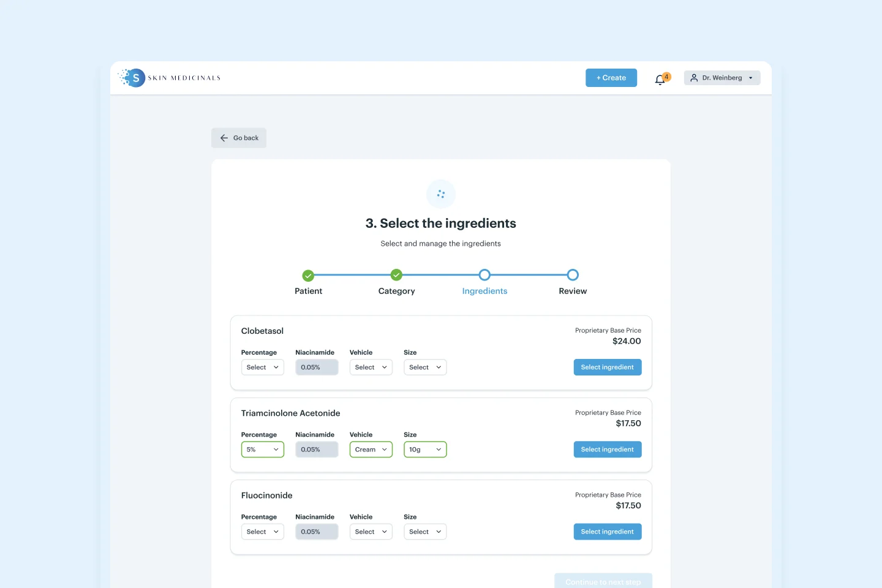Open Clobetasol Vehicle dropdown
882x588 pixels.
(371, 367)
